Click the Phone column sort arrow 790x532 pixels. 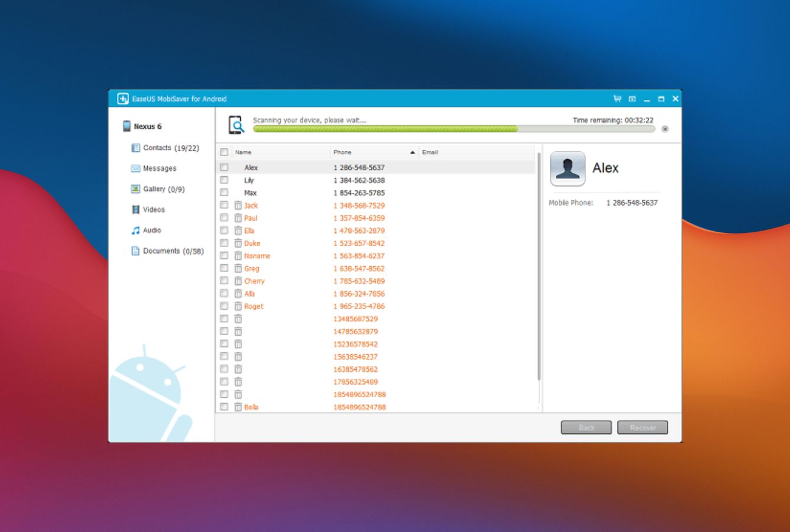tap(412, 153)
